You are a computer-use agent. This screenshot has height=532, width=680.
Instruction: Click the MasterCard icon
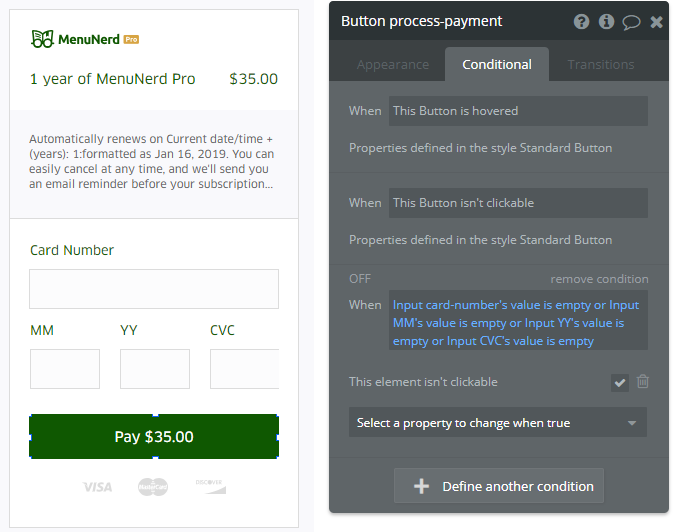click(x=153, y=487)
